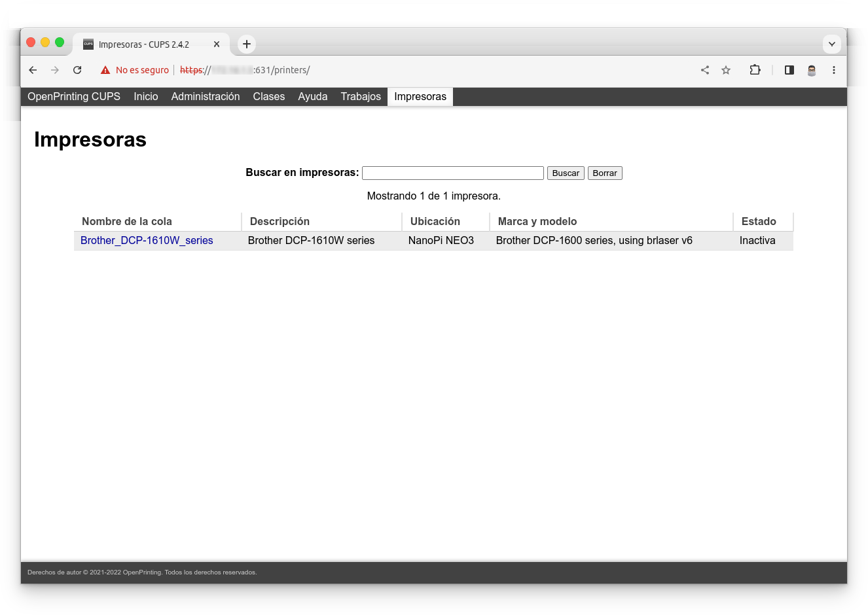Click the browser back arrow
The image size is (868, 615).
point(33,70)
